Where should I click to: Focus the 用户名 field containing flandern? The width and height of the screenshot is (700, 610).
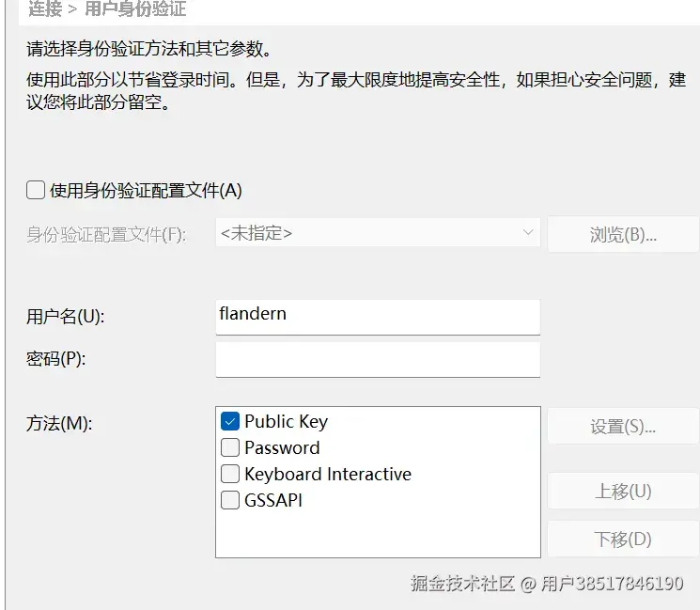(377, 316)
